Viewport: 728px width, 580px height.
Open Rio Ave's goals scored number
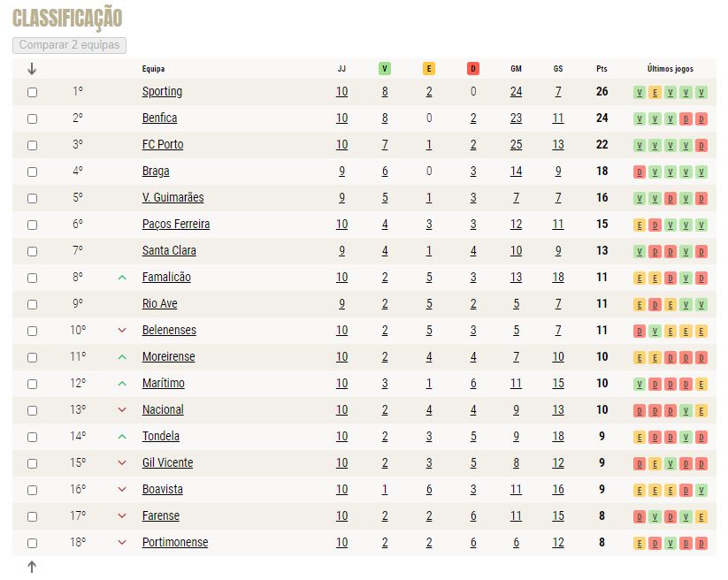[x=516, y=303]
